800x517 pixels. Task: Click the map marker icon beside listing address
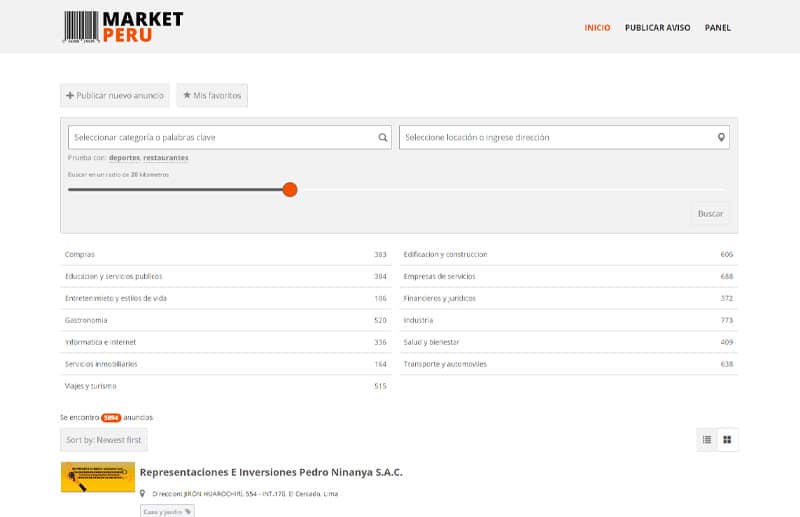[143, 493]
